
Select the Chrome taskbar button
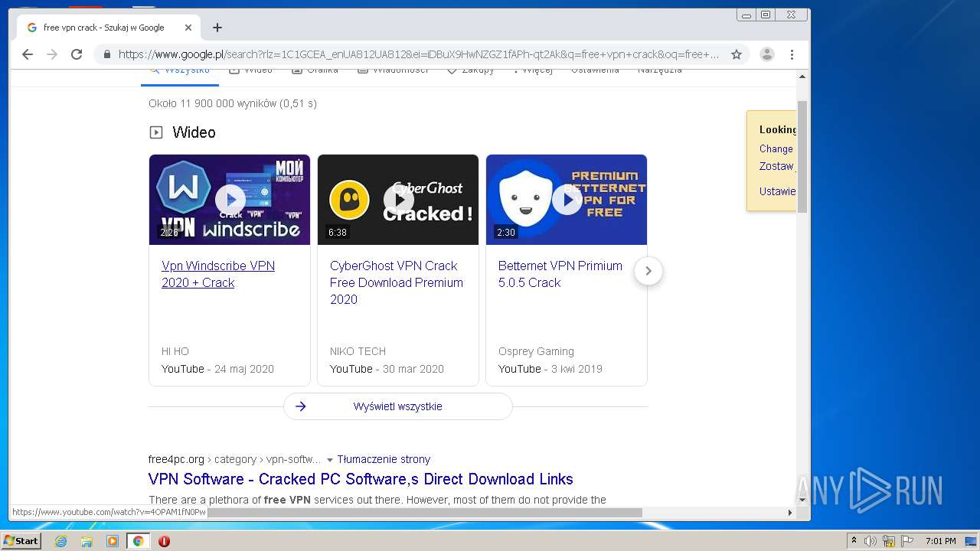click(139, 541)
